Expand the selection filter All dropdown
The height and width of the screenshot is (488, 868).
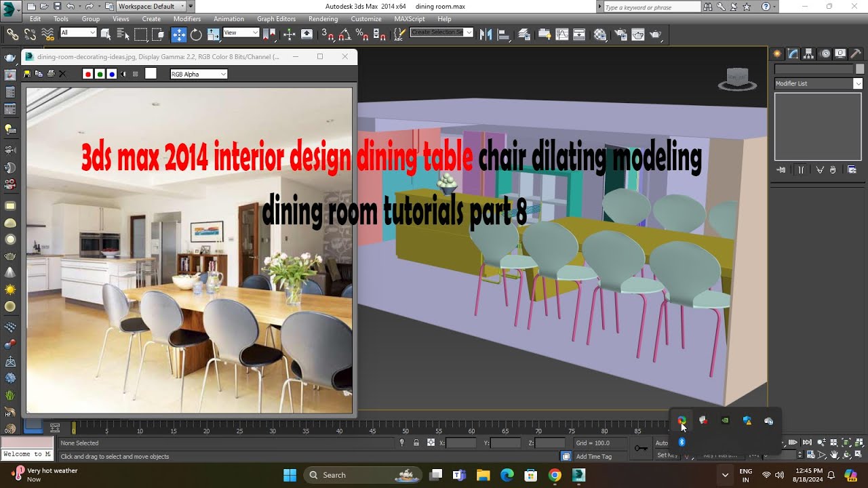79,33
